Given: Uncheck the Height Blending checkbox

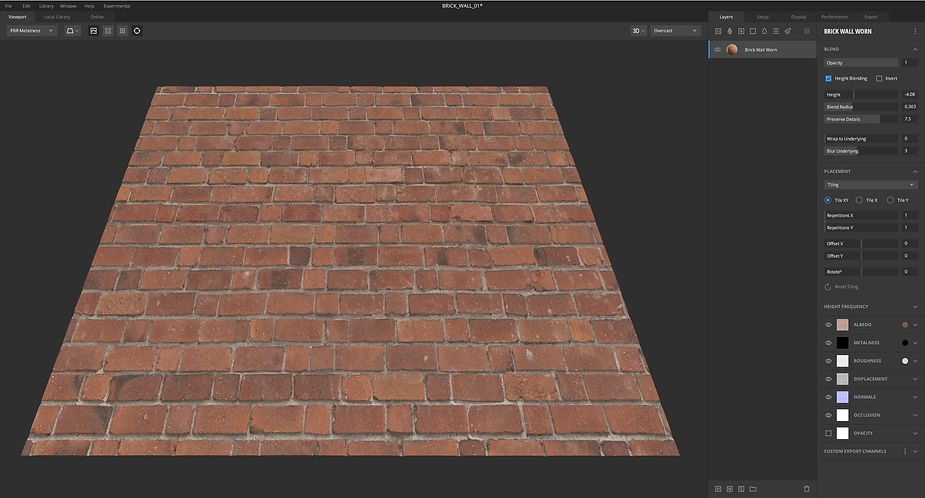Looking at the screenshot, I should (828, 78).
